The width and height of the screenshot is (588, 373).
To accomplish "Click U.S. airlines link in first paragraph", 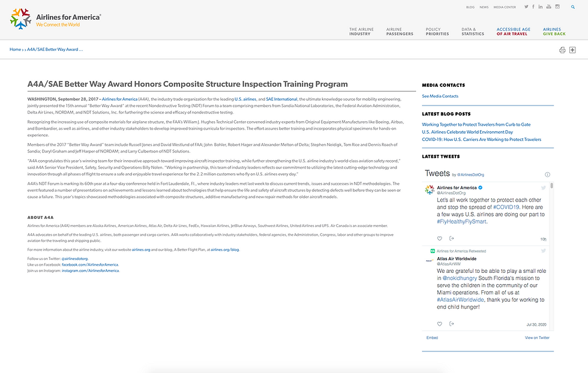I will (245, 100).
